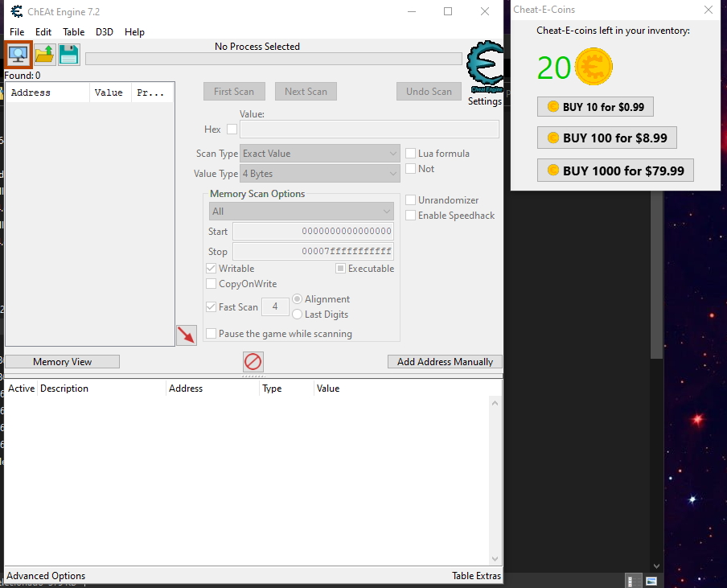
Task: Click the Active column header
Action: [21, 389]
